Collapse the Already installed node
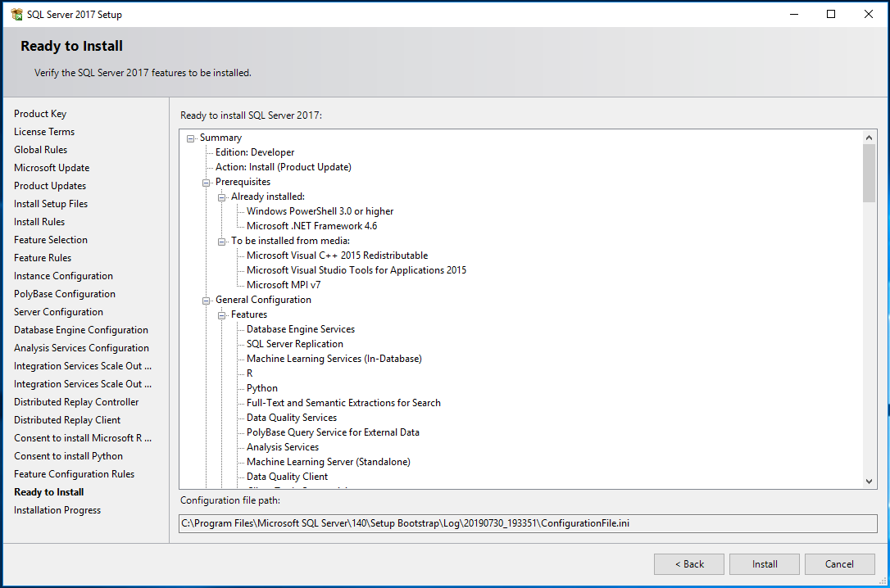 (x=222, y=197)
